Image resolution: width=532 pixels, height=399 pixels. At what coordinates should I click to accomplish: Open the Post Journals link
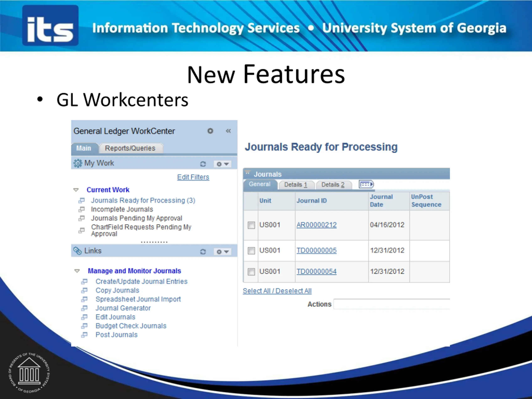tap(116, 335)
